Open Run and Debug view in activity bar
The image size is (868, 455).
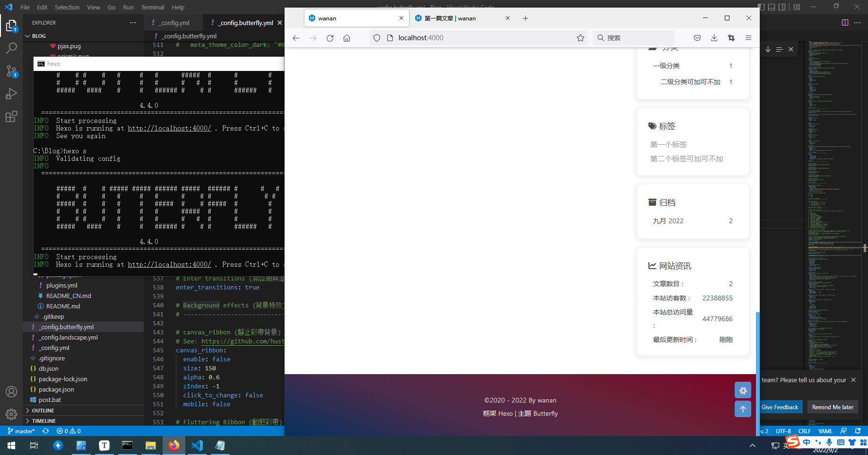click(x=11, y=94)
